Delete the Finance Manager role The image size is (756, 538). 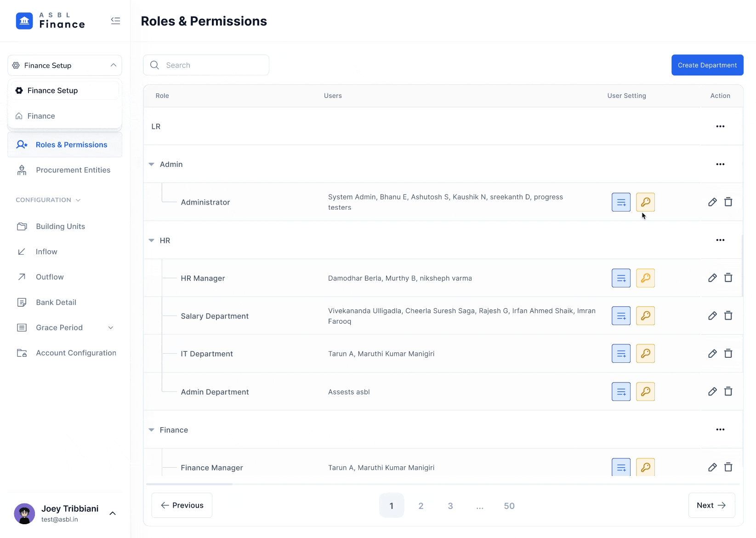click(x=728, y=467)
